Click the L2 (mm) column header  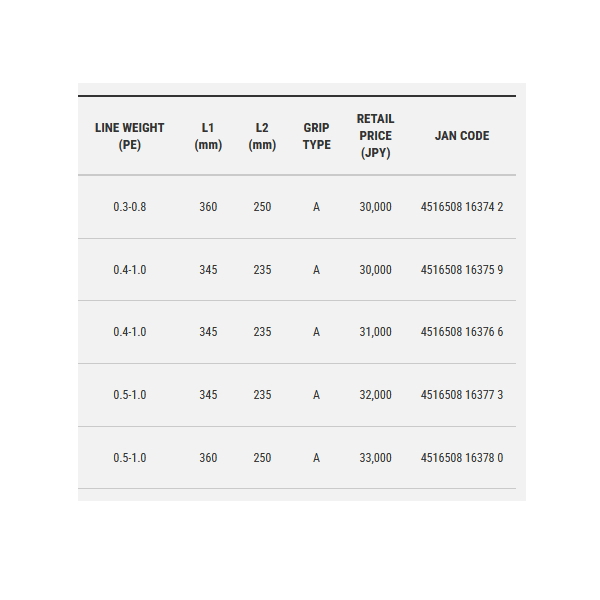click(x=262, y=136)
